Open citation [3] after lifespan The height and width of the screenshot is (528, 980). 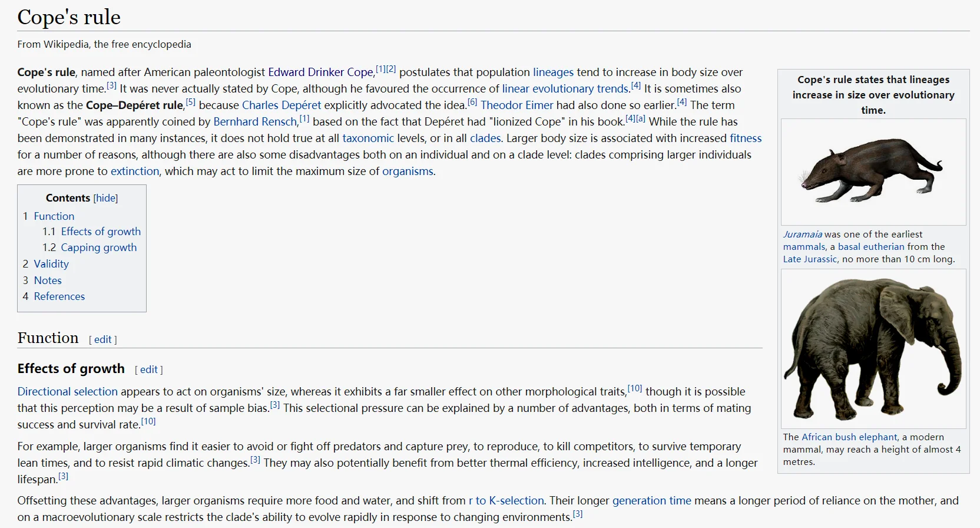(64, 476)
